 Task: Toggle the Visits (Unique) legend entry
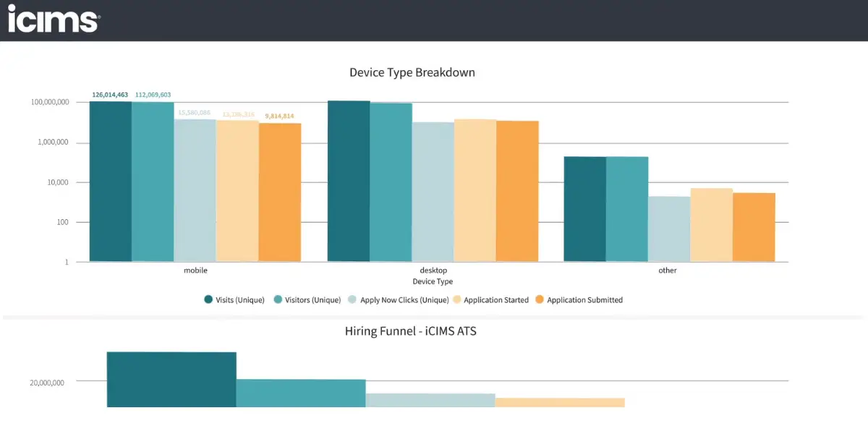(234, 300)
